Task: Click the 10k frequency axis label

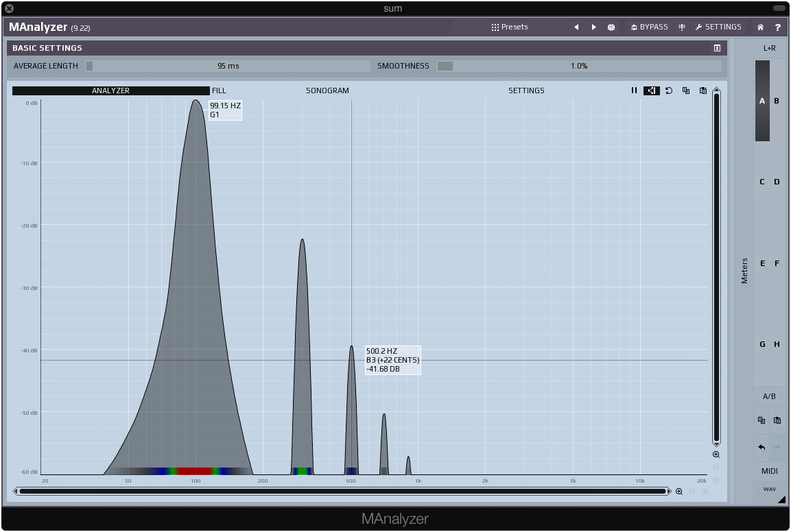Action: tap(639, 481)
